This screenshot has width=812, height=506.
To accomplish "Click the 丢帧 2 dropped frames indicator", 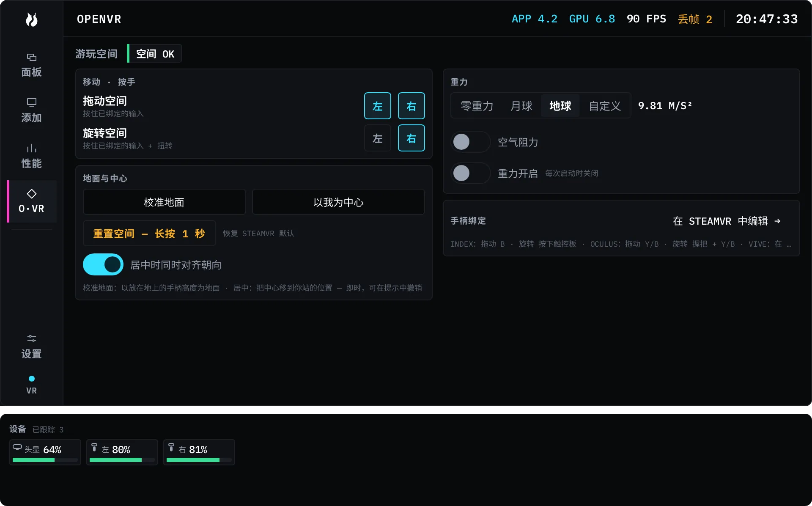I will pyautogui.click(x=695, y=19).
